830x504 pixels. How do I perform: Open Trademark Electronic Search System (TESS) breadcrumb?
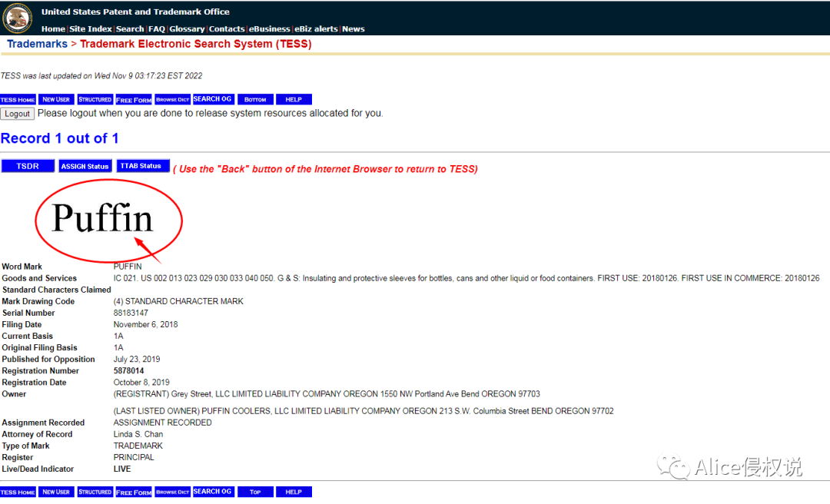click(x=195, y=44)
